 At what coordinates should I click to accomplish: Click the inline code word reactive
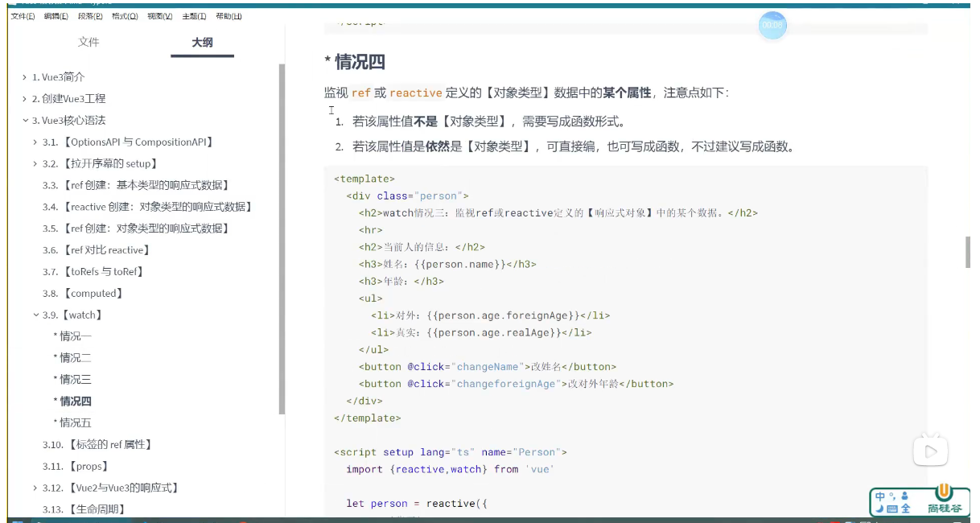(x=416, y=93)
